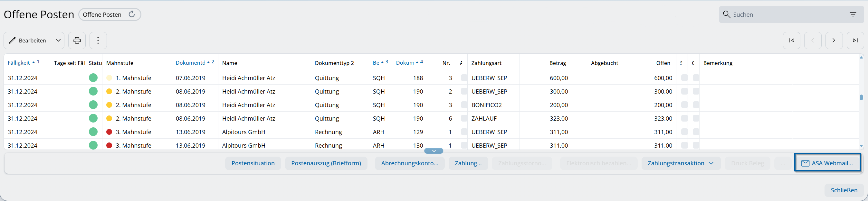Click into the Suchen search field
Viewport: 868px width, 201px height.
785,14
